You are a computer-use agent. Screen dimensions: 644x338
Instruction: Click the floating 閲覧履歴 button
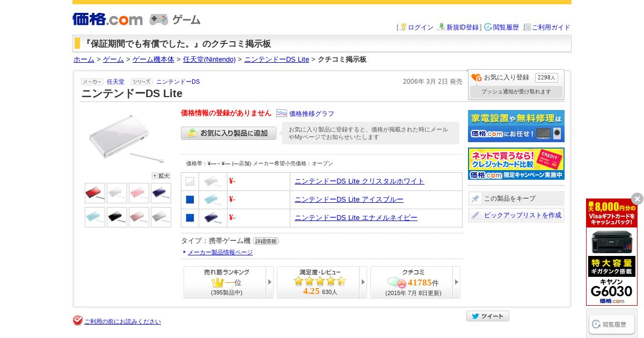(612, 324)
